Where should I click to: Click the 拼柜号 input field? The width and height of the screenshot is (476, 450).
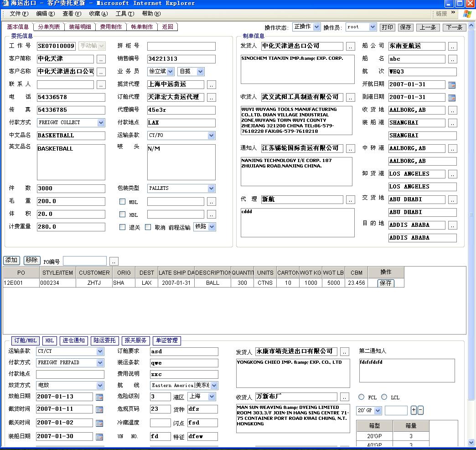pyautogui.click(x=181, y=47)
